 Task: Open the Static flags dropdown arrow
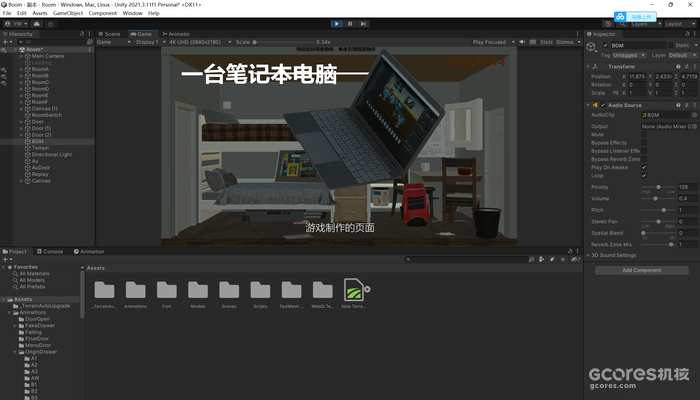tap(696, 45)
